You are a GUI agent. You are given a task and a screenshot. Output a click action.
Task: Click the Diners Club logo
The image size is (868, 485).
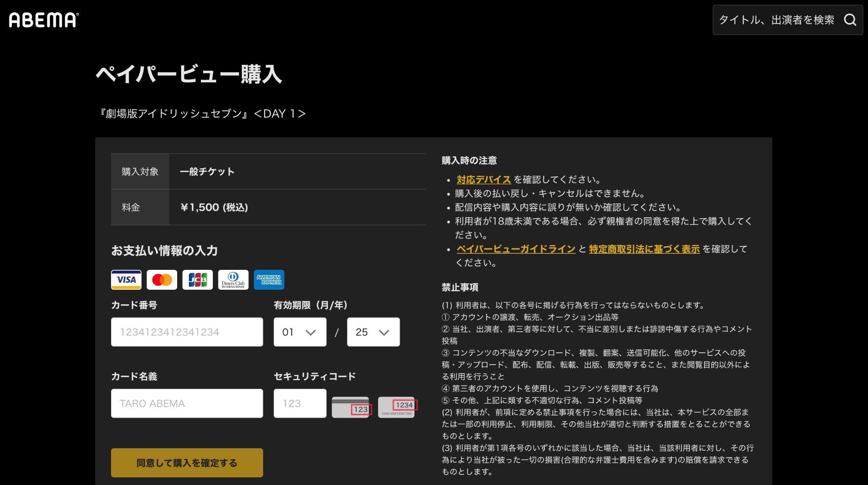(233, 280)
